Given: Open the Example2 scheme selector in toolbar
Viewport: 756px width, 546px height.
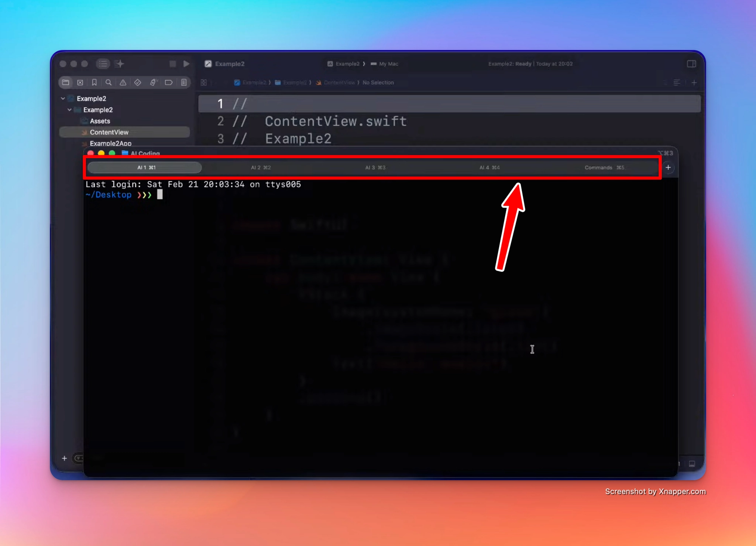Looking at the screenshot, I should pos(344,64).
